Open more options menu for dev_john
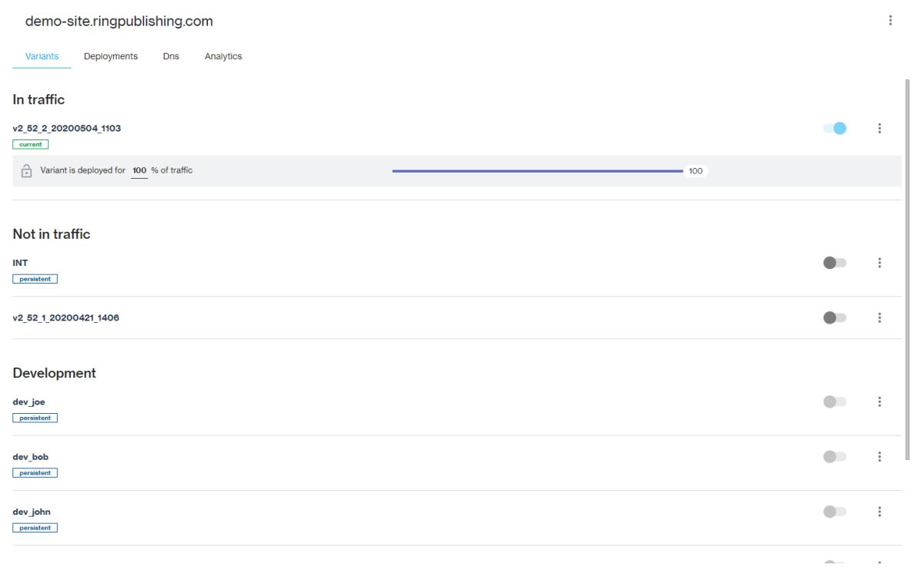This screenshot has height=571, width=924. tap(880, 512)
